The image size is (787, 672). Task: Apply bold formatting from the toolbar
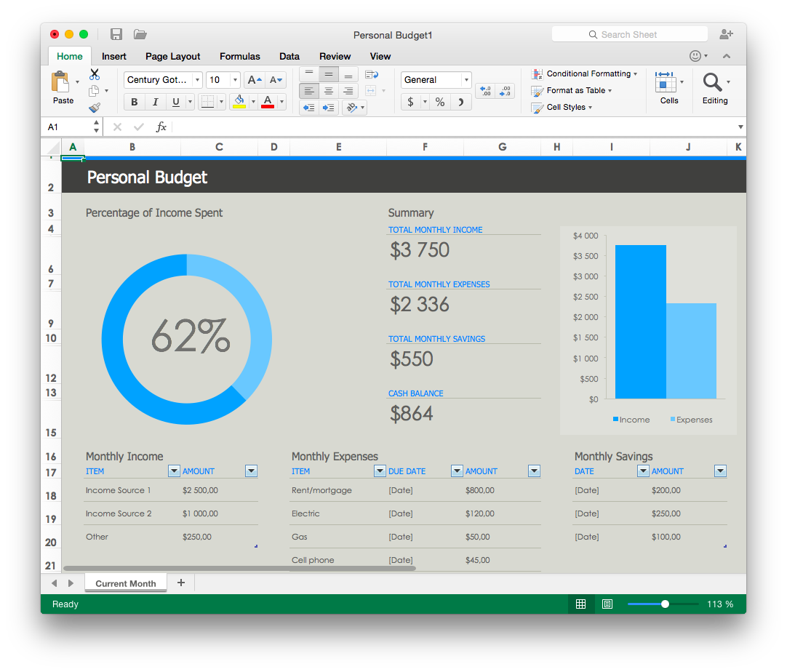(134, 102)
